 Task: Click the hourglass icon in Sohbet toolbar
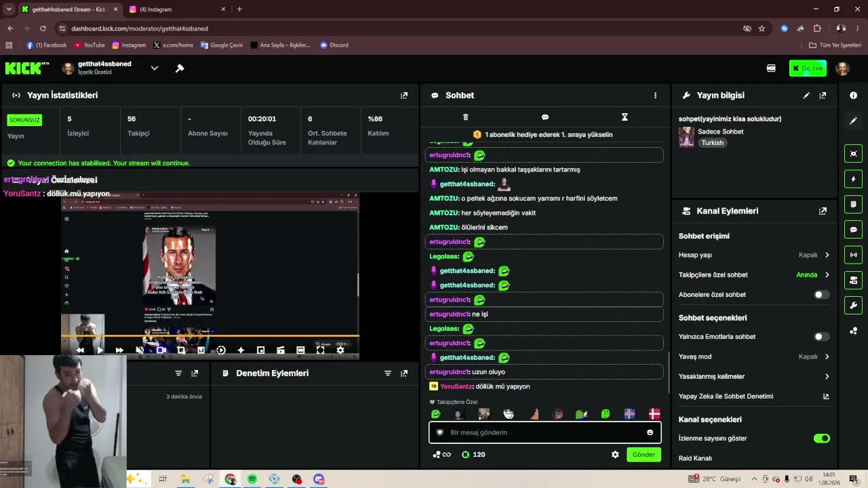click(625, 117)
